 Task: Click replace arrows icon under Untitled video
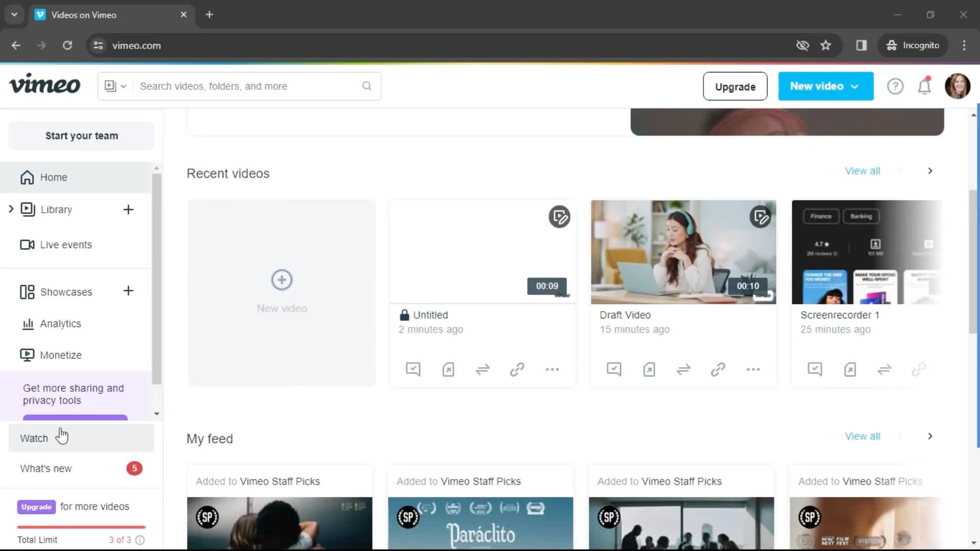tap(483, 369)
